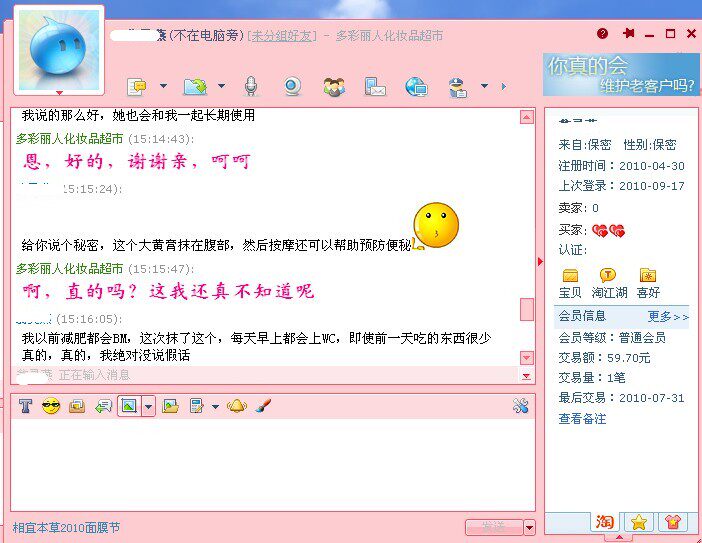Open the calculator notes icon
Screen dimensions: 702x543
[x=196, y=406]
